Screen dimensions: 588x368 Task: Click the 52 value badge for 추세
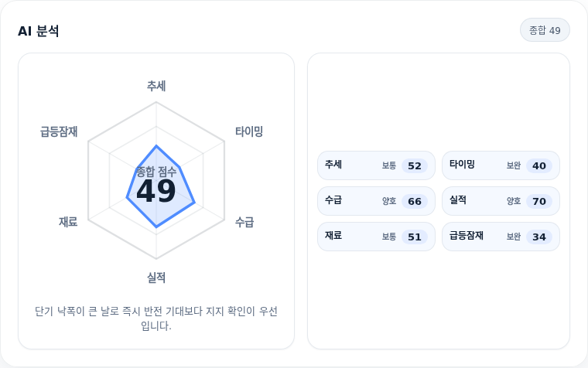(x=415, y=165)
